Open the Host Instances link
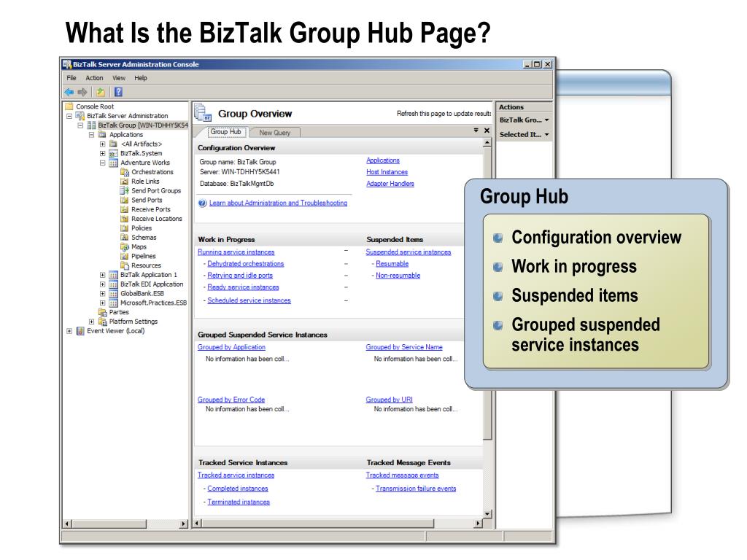Screen dimensions: 747x560 coord(387,172)
